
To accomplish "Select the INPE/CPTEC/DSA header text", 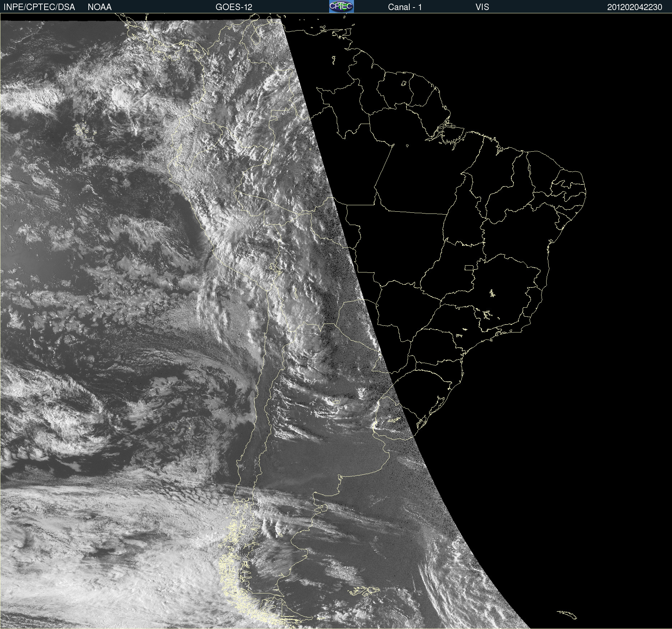I will pyautogui.click(x=39, y=7).
